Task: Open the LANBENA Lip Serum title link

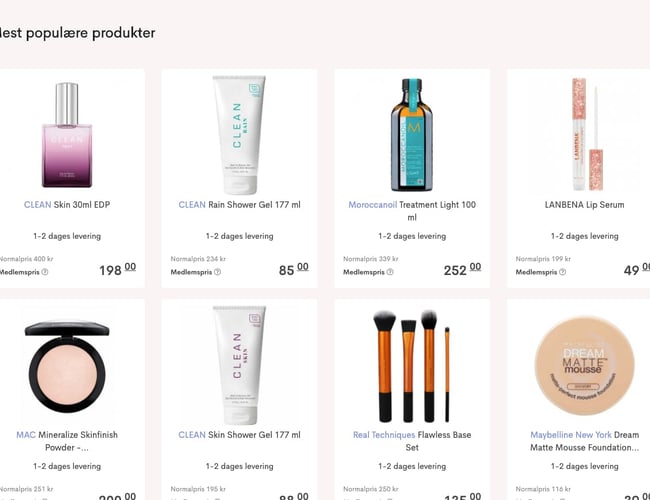Action: 584,205
